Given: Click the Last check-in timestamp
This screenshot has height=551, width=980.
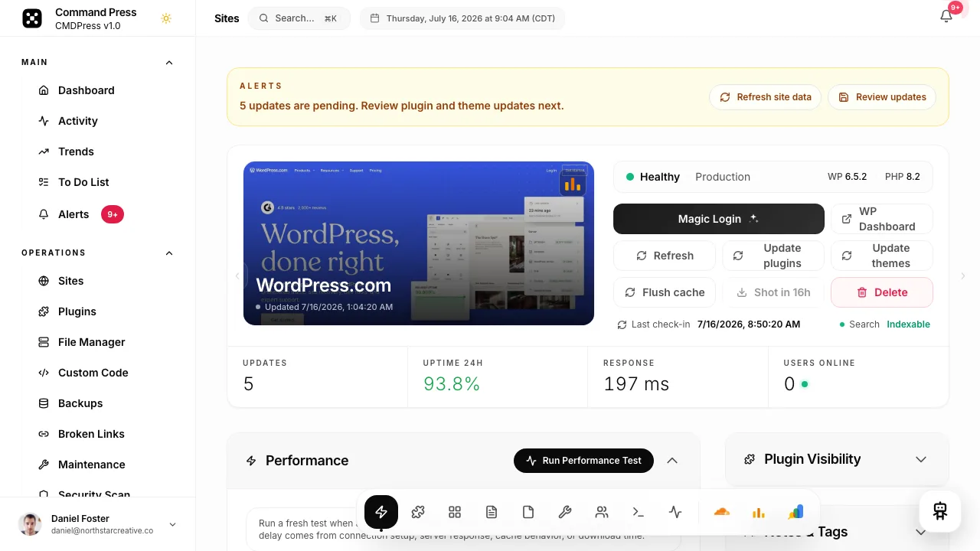Looking at the screenshot, I should point(749,324).
